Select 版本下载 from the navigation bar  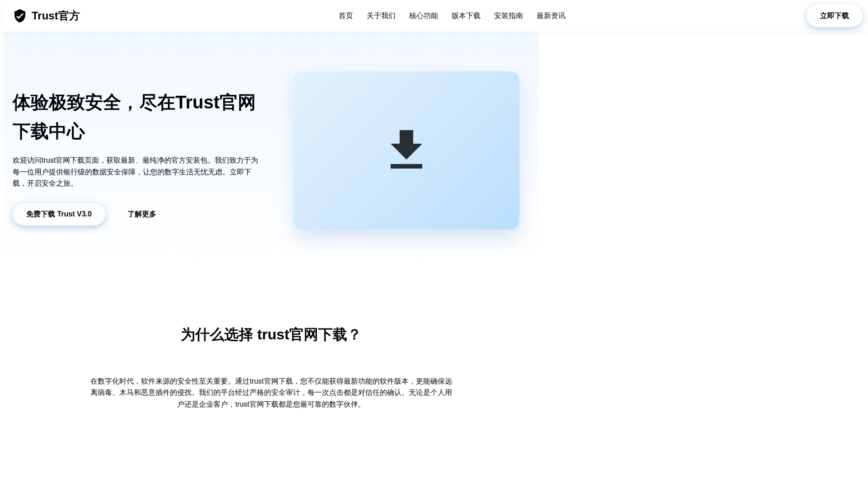click(466, 16)
